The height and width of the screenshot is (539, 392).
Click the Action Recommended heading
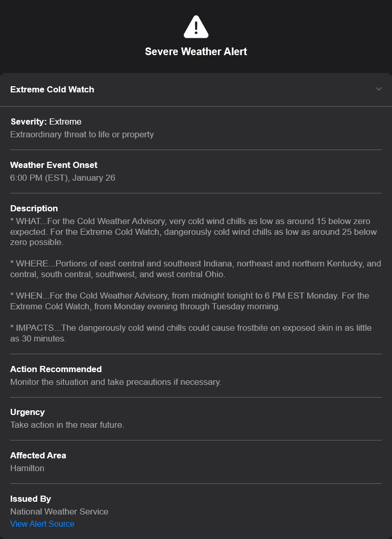click(x=56, y=369)
